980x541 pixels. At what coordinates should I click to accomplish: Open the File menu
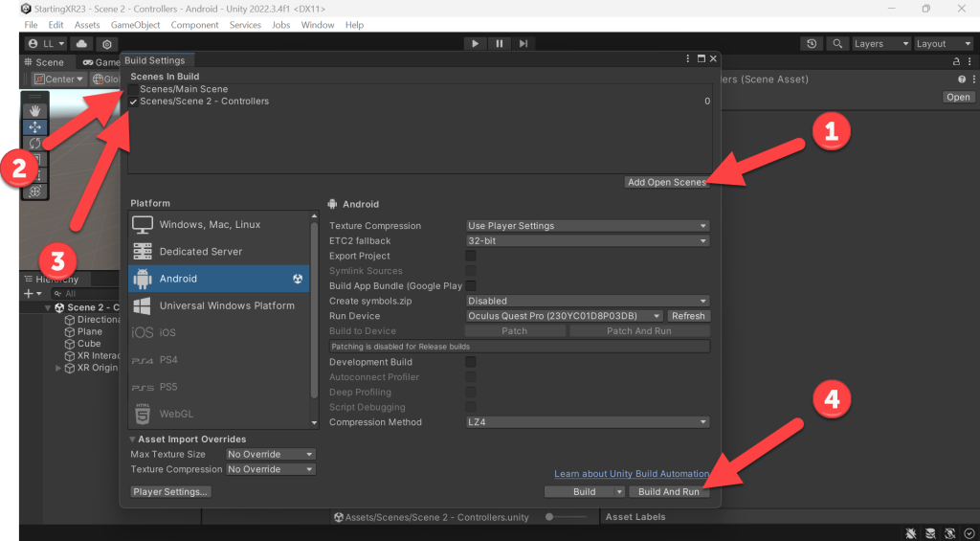tap(31, 25)
